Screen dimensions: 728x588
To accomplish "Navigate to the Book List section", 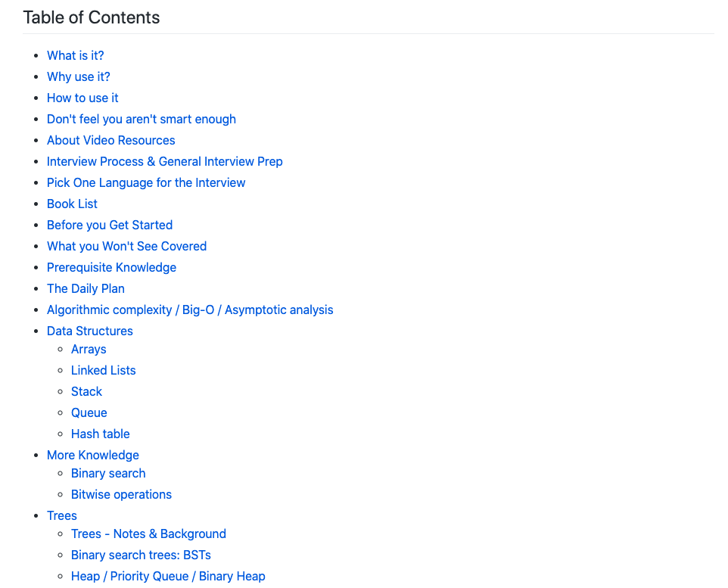I will click(72, 204).
